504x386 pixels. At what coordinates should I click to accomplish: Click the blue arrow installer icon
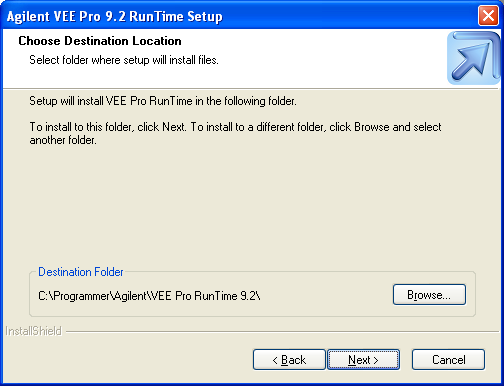[473, 58]
